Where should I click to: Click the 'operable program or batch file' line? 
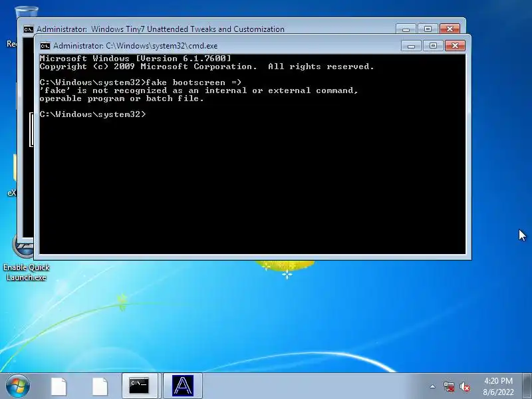point(122,98)
